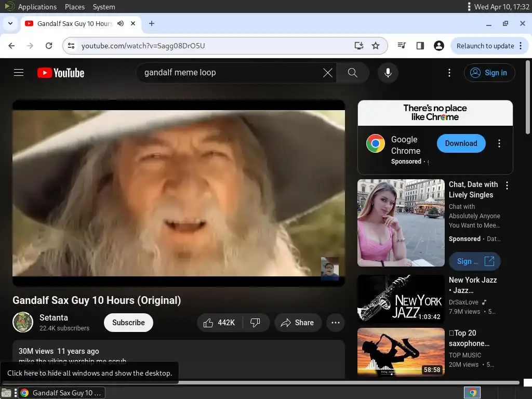
Task: Open Chrome profile avatar menu
Action: point(438,46)
